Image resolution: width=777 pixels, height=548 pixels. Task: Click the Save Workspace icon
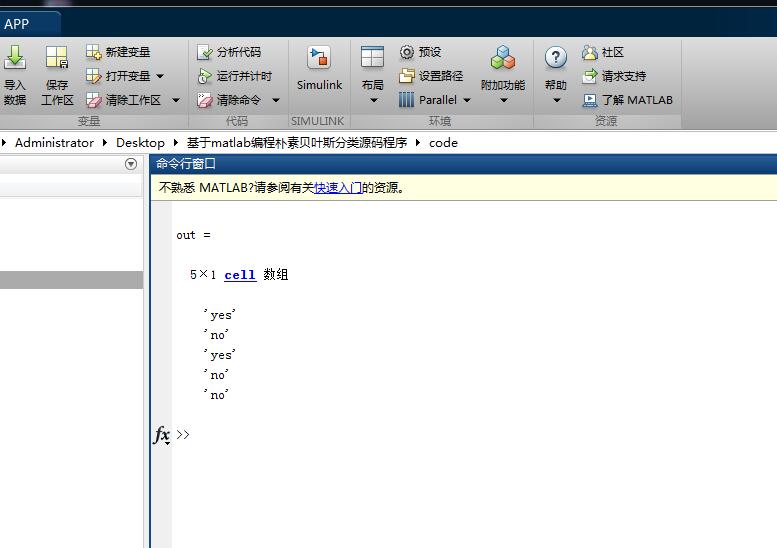point(56,57)
